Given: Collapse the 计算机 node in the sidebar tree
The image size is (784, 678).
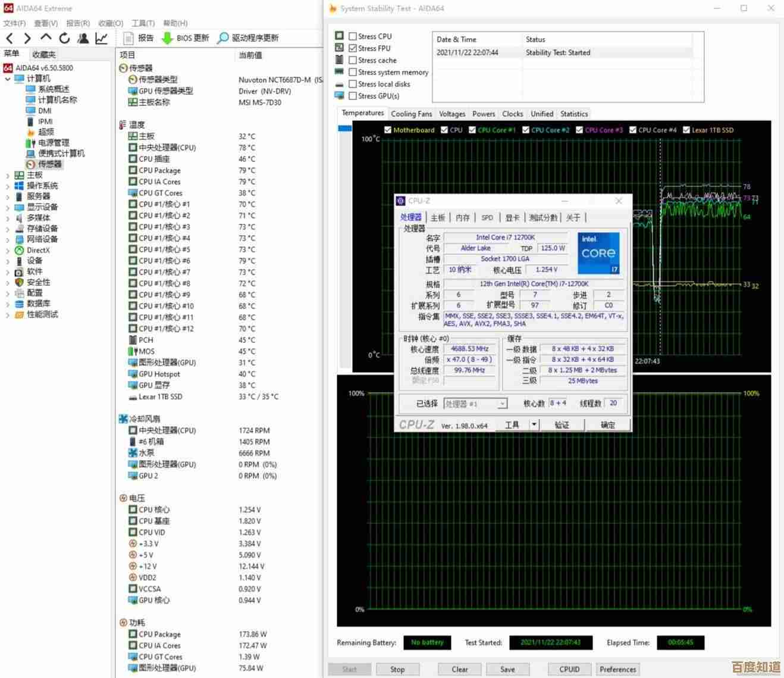Looking at the screenshot, I should click(x=8, y=78).
